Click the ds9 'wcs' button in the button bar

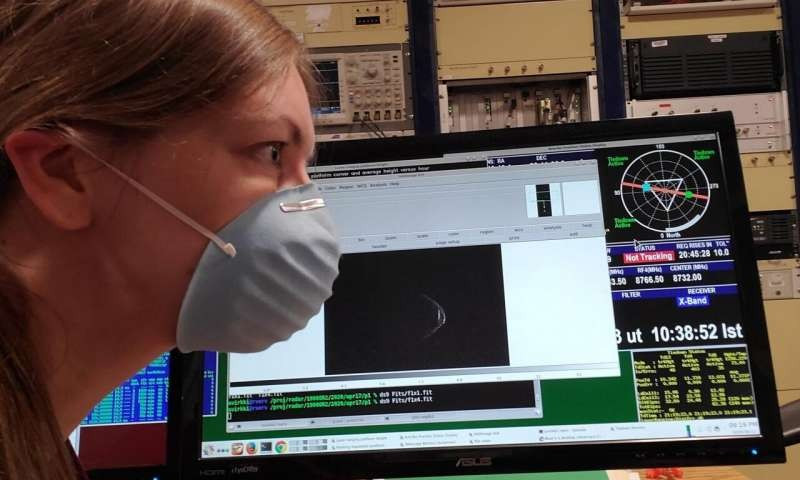[x=518, y=230]
